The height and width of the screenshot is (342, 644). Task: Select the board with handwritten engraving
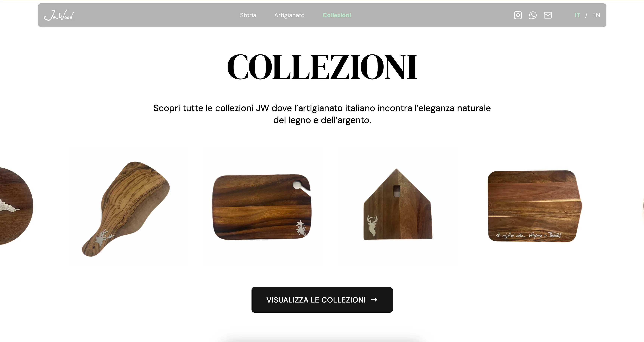pos(535,206)
